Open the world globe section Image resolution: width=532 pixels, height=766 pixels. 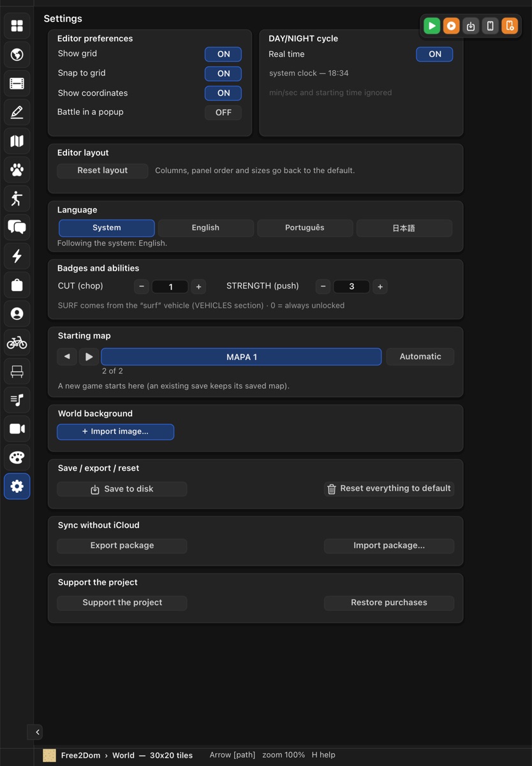coord(17,54)
